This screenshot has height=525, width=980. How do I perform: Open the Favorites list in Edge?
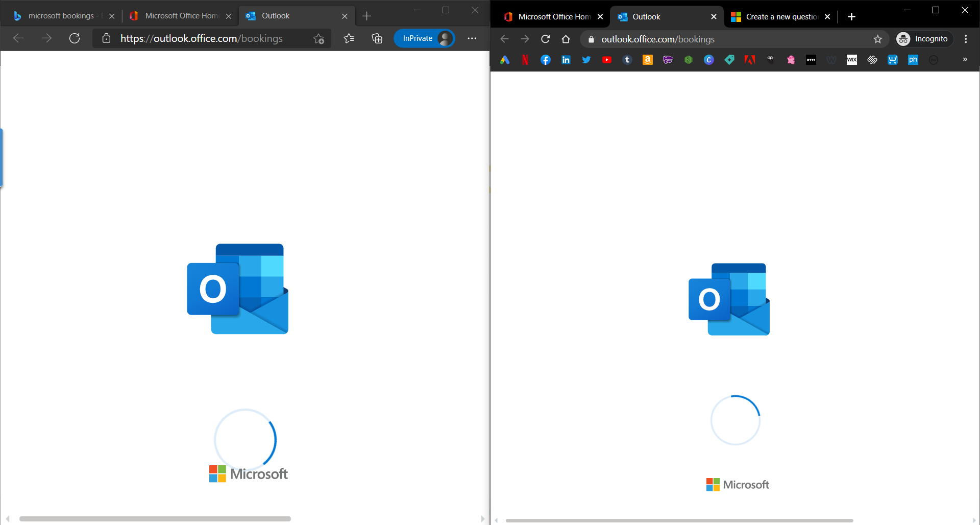pos(349,38)
